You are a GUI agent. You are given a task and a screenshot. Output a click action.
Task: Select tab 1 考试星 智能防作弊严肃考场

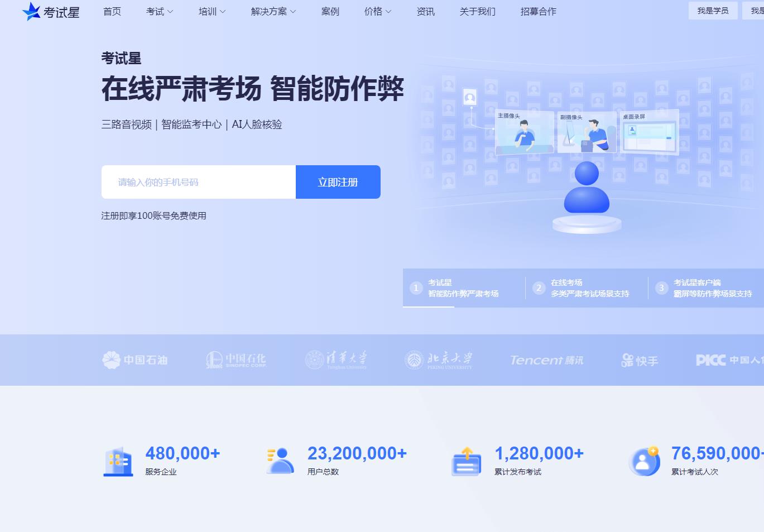pos(464,288)
